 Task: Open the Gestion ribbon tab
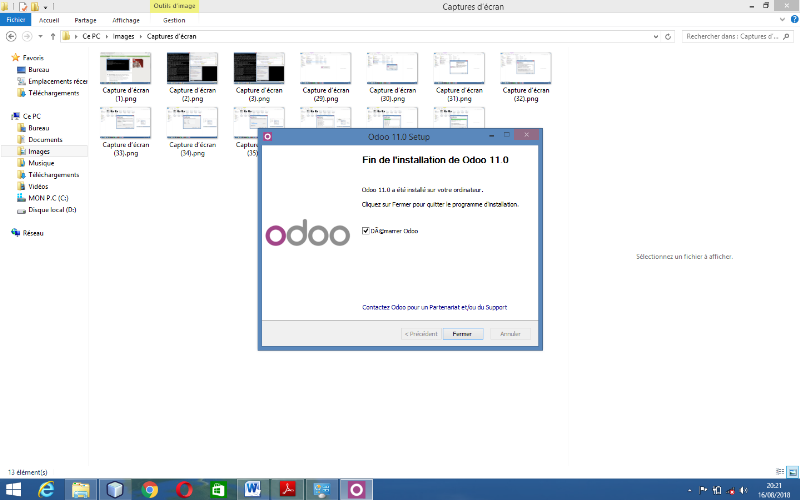[x=174, y=20]
